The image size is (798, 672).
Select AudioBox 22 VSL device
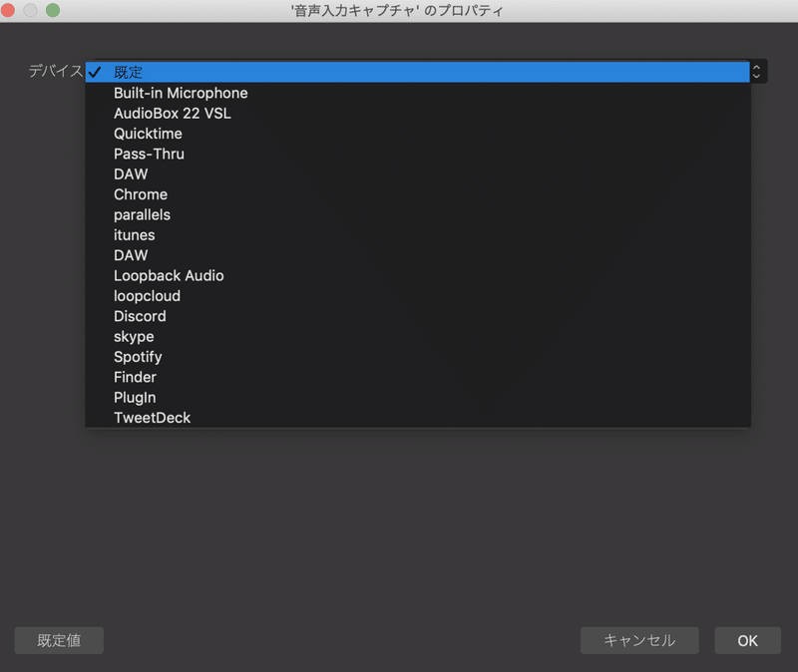click(x=417, y=114)
